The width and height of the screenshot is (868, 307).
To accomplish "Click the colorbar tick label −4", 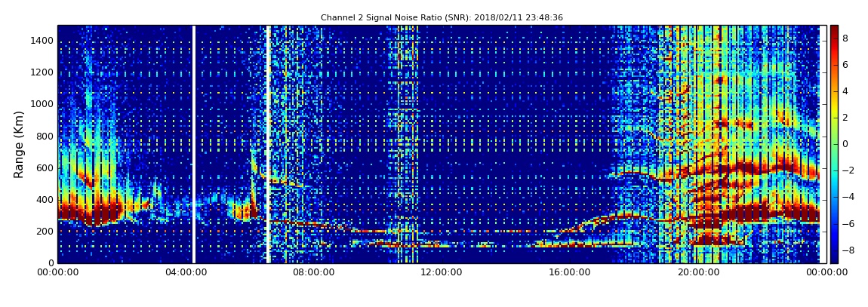I will tap(848, 197).
